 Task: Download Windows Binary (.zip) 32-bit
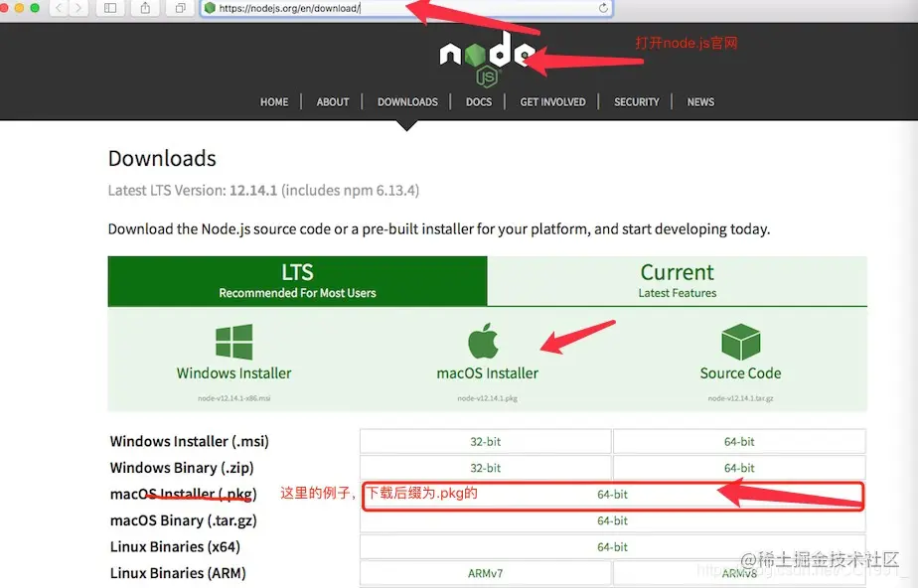[x=486, y=468]
